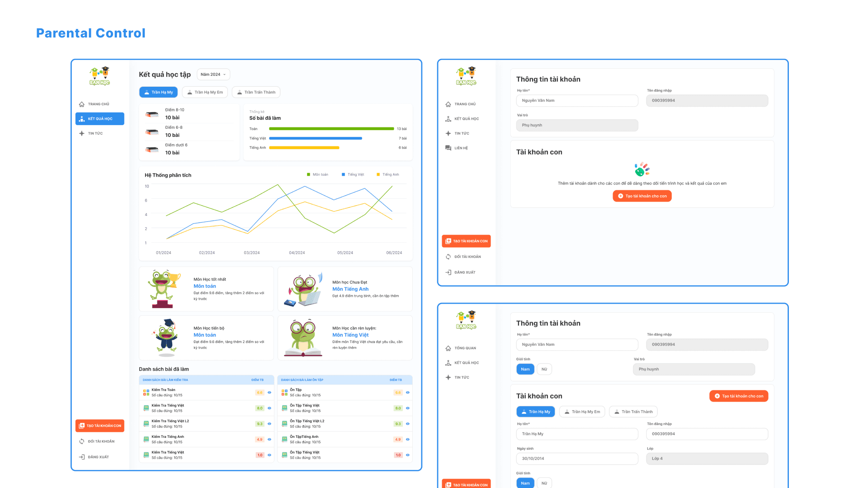Viewport: 868px width, 488px height.
Task: Click centered Tạo tài khoản cho con button
Action: [x=642, y=196]
